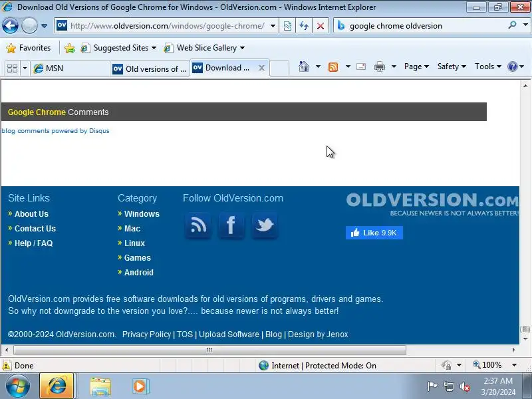Add page to Favorites bar icon
Screen dimensions: 532x399
pos(70,48)
